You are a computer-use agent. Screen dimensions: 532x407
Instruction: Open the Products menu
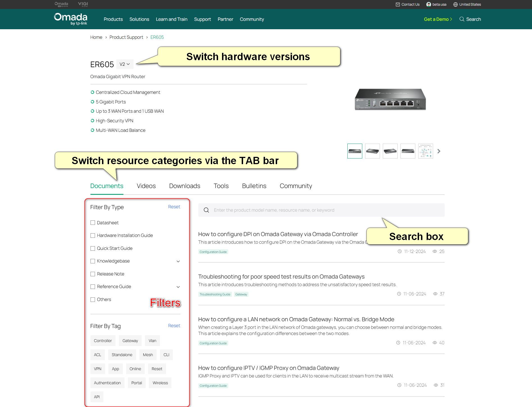pyautogui.click(x=113, y=19)
